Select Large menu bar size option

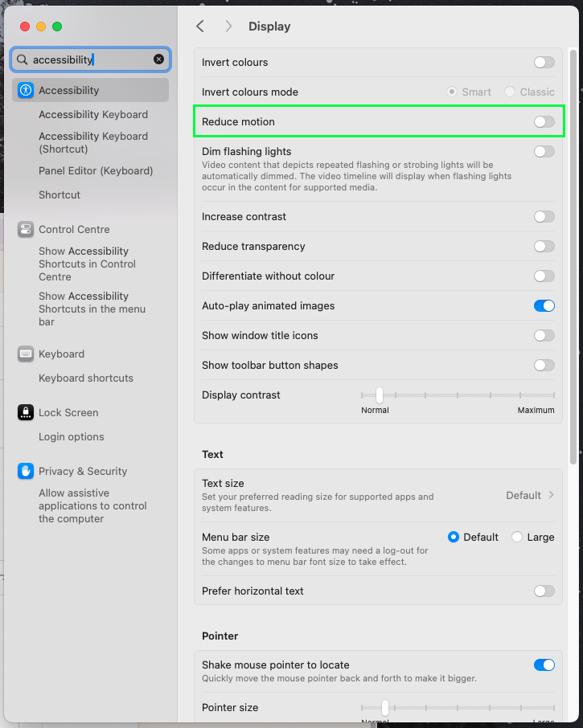pyautogui.click(x=517, y=537)
